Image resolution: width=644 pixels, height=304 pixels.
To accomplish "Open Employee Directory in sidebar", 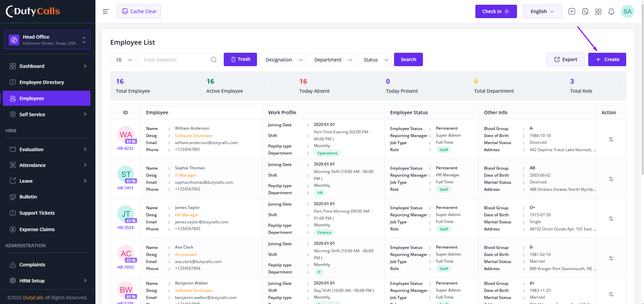I will tap(46, 82).
